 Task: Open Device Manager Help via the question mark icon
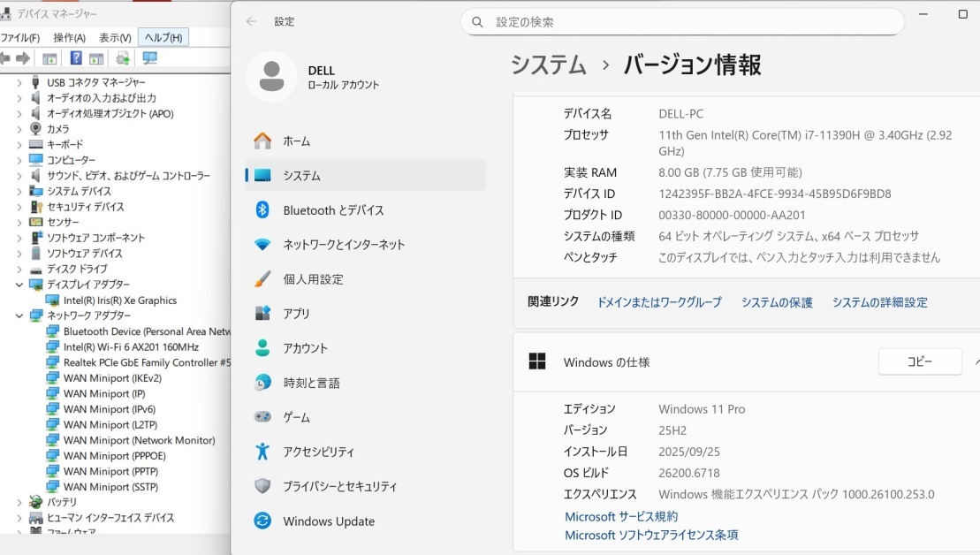[x=77, y=58]
